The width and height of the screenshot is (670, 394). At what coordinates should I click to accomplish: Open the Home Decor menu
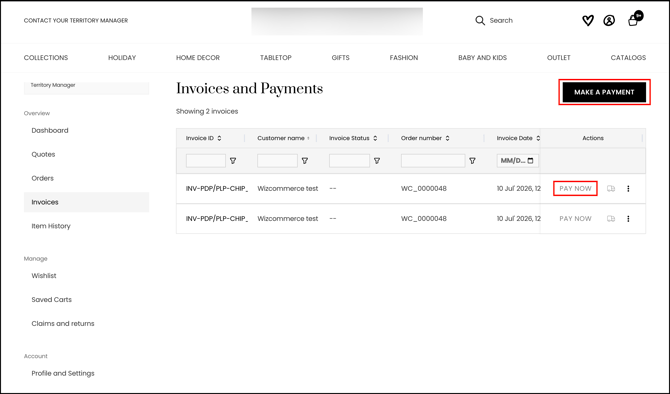[198, 58]
